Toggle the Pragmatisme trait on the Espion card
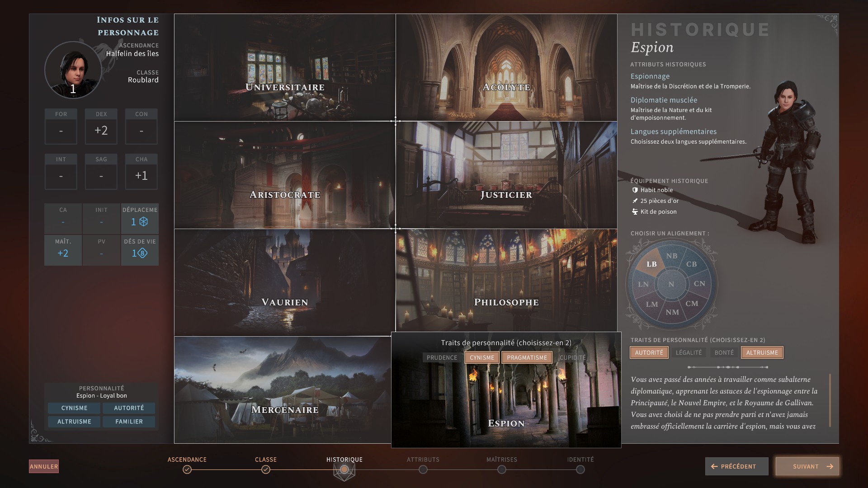 (527, 357)
